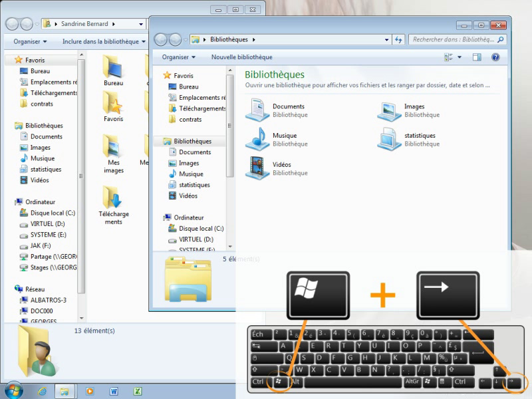Open the Vidéos library in the content pane
This screenshot has height=399, width=532.
tap(257, 168)
